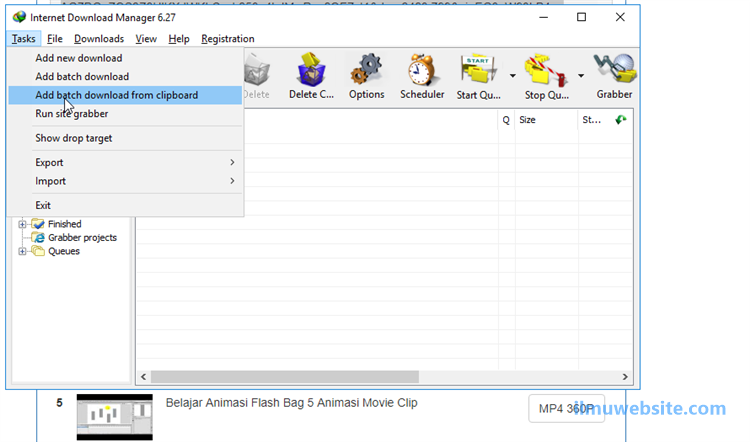Expand the Finished tree node
Viewport: 750px width, 442px height.
[22, 224]
